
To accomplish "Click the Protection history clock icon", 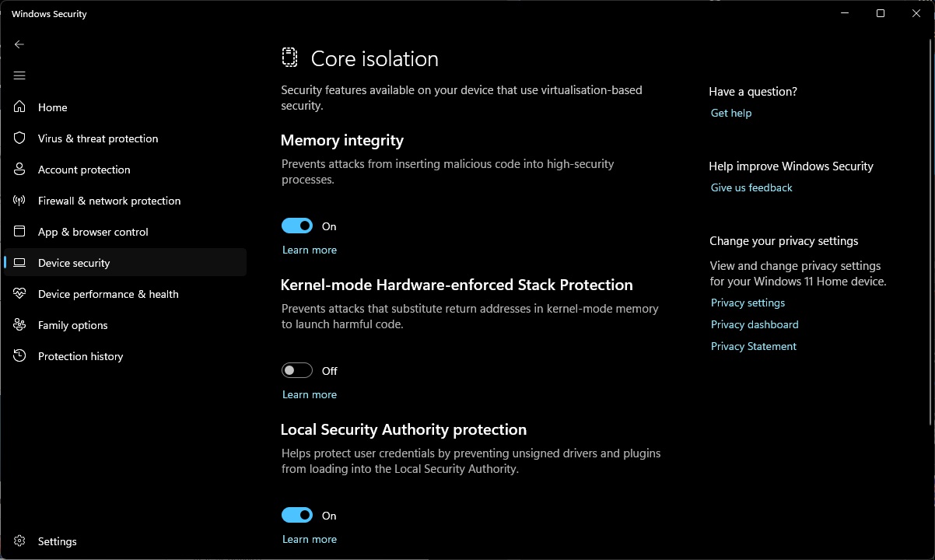I will click(20, 356).
